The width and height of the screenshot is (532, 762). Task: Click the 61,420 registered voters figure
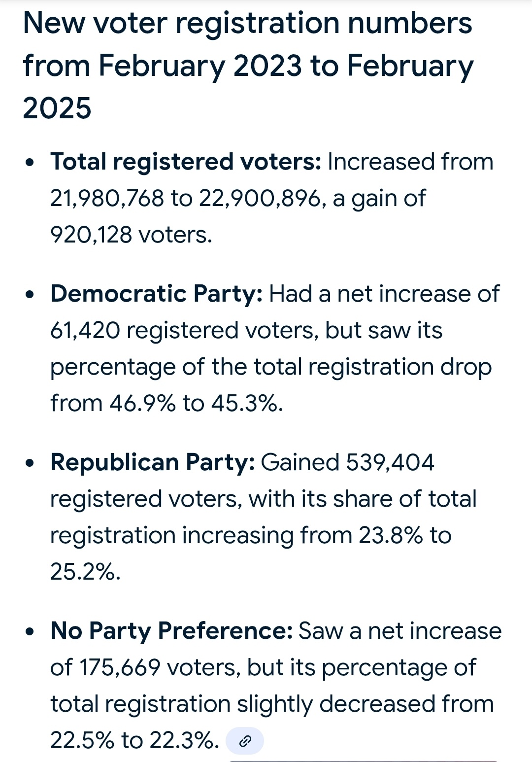(x=85, y=331)
